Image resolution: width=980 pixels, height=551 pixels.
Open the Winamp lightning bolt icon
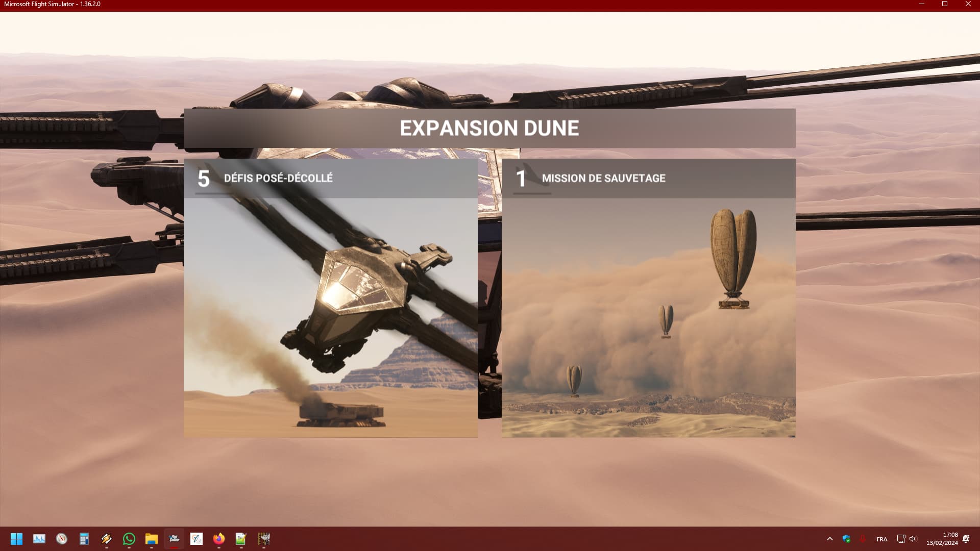point(107,539)
